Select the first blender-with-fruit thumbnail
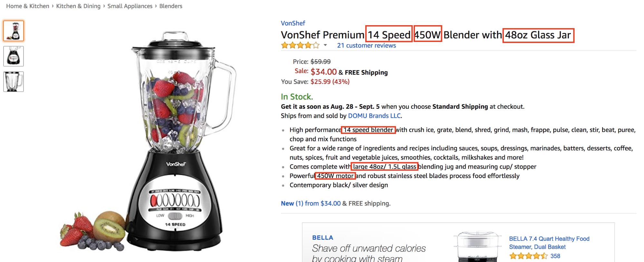Viewport: 644px width, 262px height. 14,31
